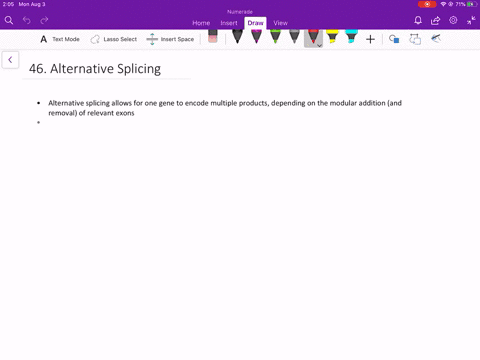
Task: Select the cyan highlighter
Action: click(x=351, y=37)
